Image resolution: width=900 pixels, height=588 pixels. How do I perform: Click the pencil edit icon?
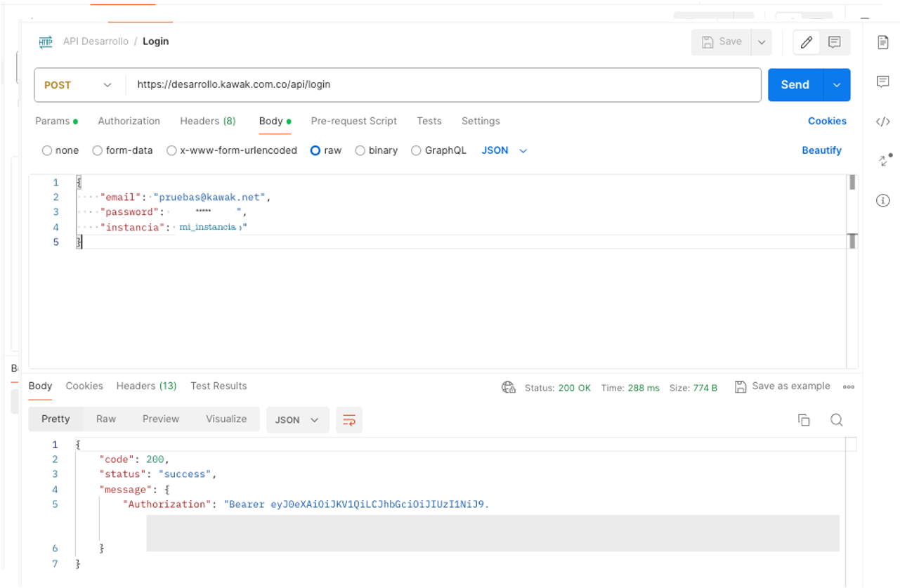(807, 42)
